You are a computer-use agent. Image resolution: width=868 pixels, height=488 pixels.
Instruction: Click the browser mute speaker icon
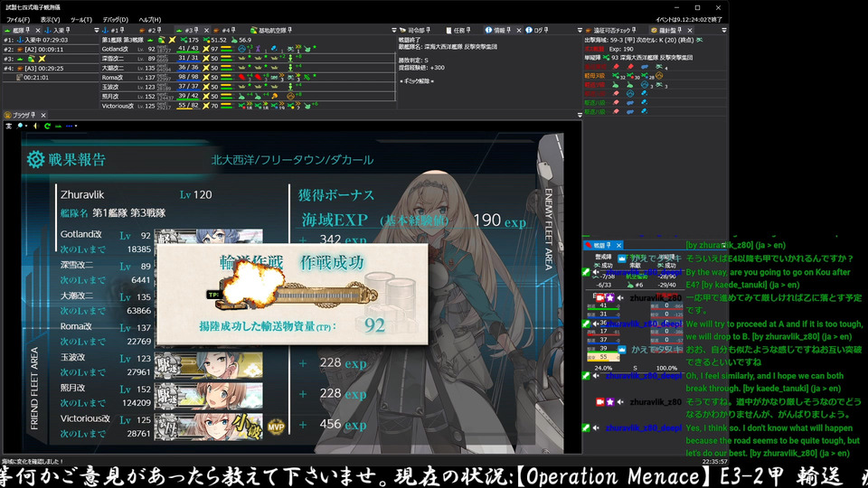(x=36, y=126)
